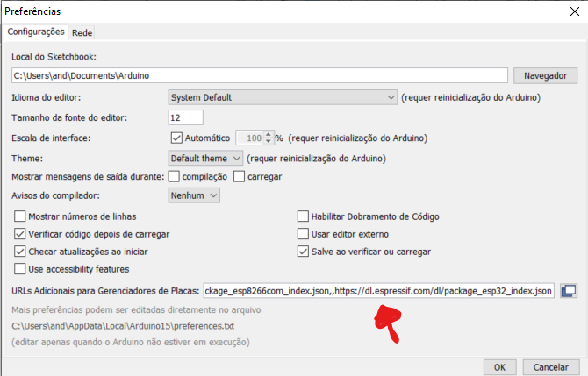This screenshot has width=588, height=376.
Task: Toggle Salve ao verificar ou carregar
Action: click(303, 252)
